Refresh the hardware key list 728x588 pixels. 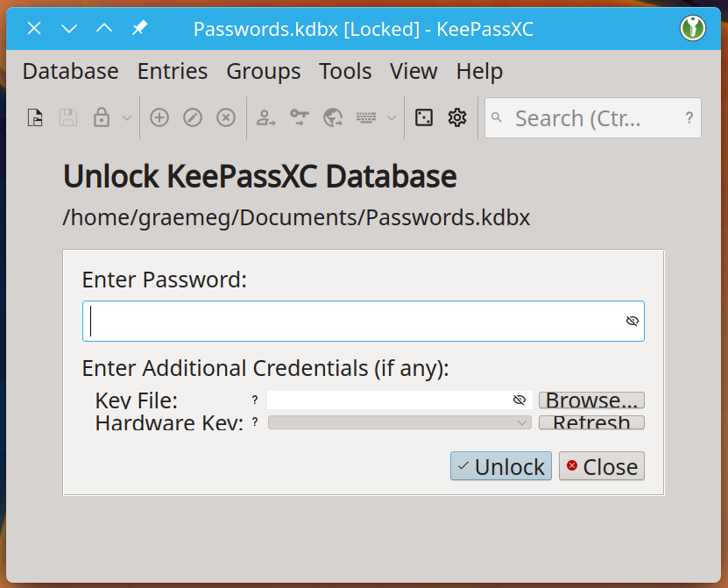click(x=591, y=423)
